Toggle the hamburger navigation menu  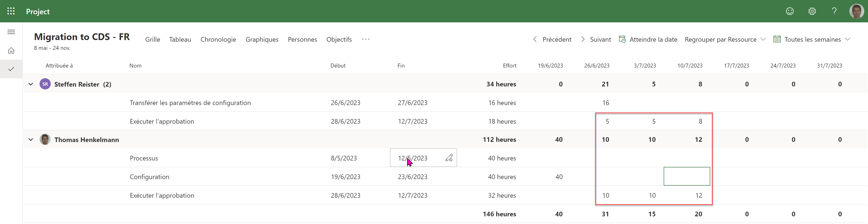point(11,32)
